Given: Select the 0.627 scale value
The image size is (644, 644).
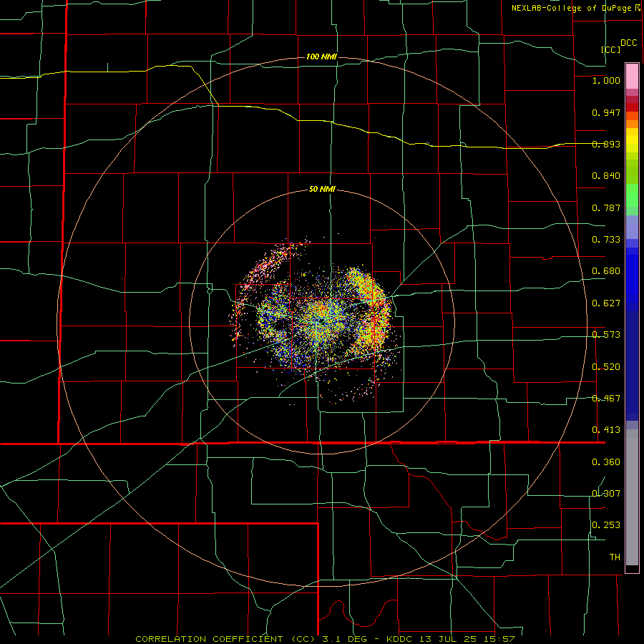Looking at the screenshot, I should 606,303.
